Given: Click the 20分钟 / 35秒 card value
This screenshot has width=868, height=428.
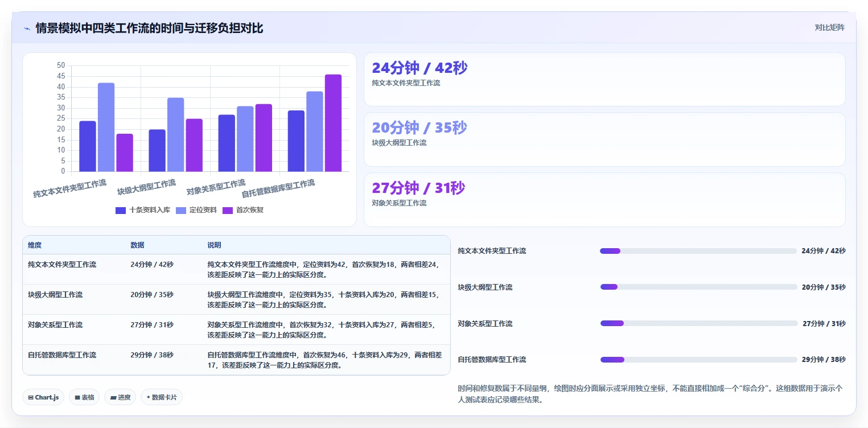Looking at the screenshot, I should (419, 127).
